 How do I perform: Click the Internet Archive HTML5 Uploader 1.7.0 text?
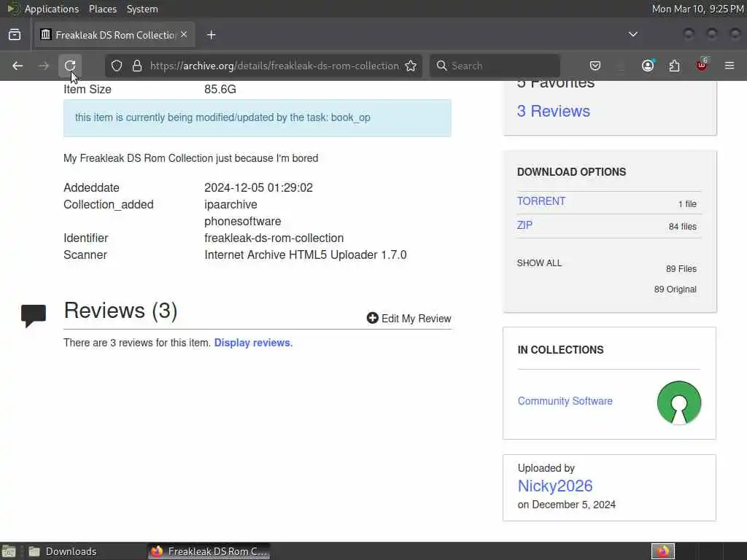pos(306,254)
